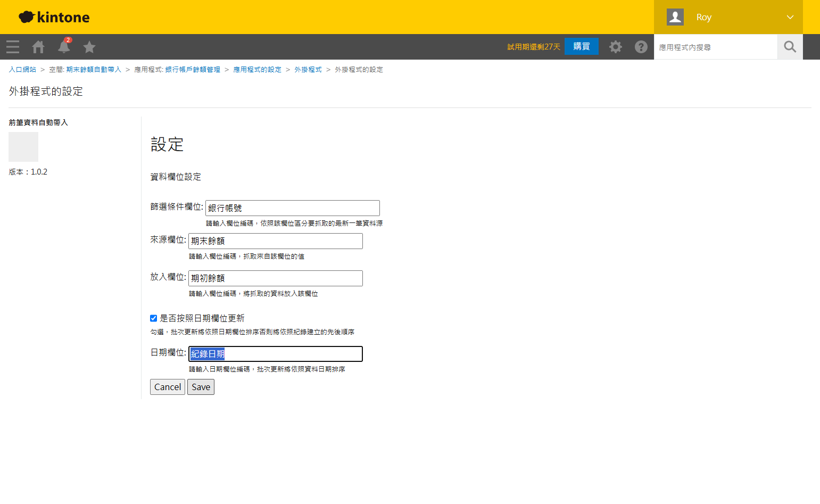Click the Roy user avatar icon
The width and height of the screenshot is (820, 504).
pos(675,17)
